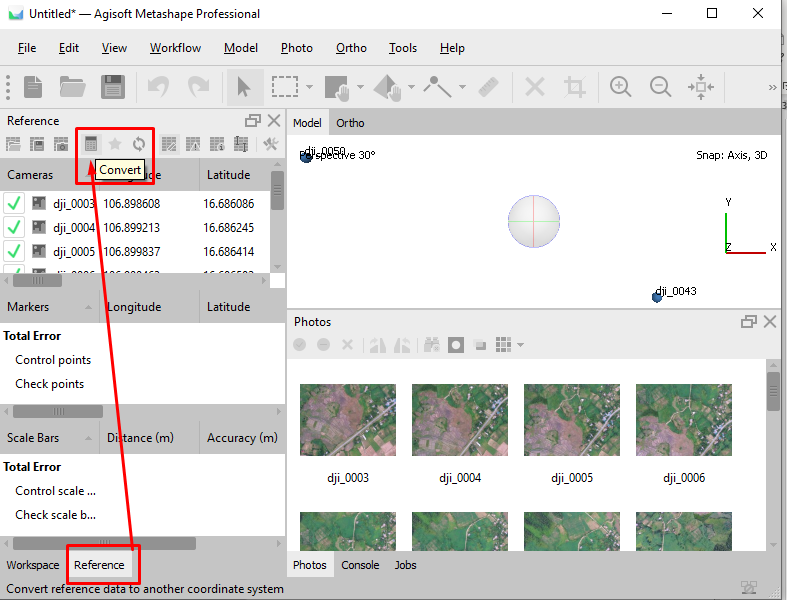Click the navigation trackball in Model view
The image size is (787, 600).
pyautogui.click(x=534, y=221)
